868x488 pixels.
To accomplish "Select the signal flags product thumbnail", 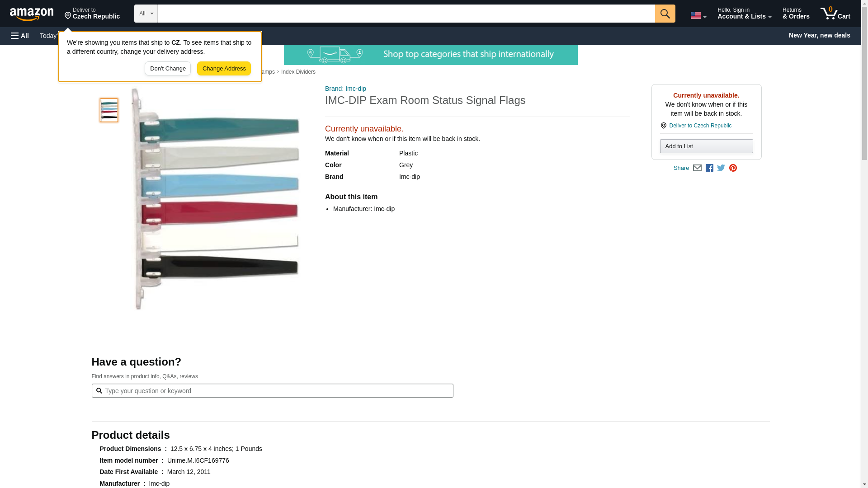I will click(109, 110).
